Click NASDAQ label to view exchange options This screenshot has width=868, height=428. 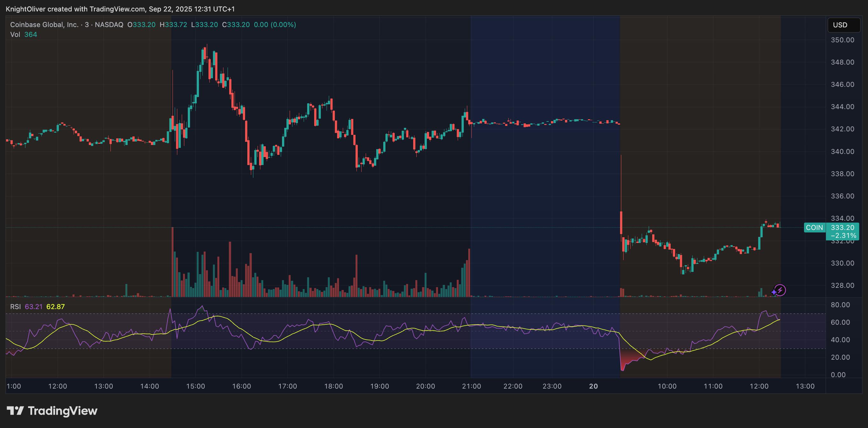click(x=109, y=24)
